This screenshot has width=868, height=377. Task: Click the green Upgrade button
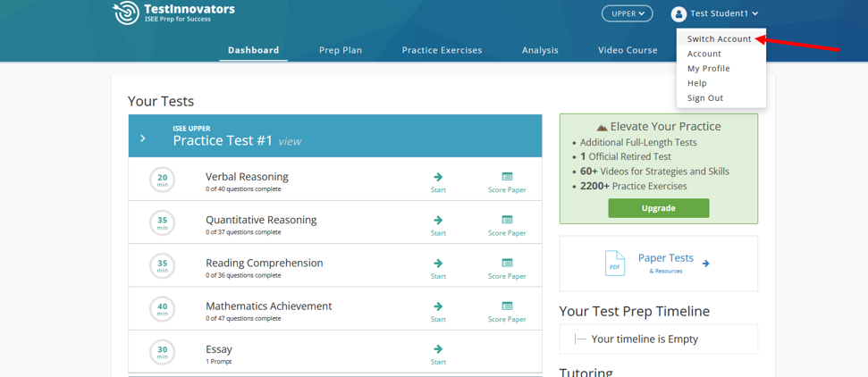pos(659,208)
